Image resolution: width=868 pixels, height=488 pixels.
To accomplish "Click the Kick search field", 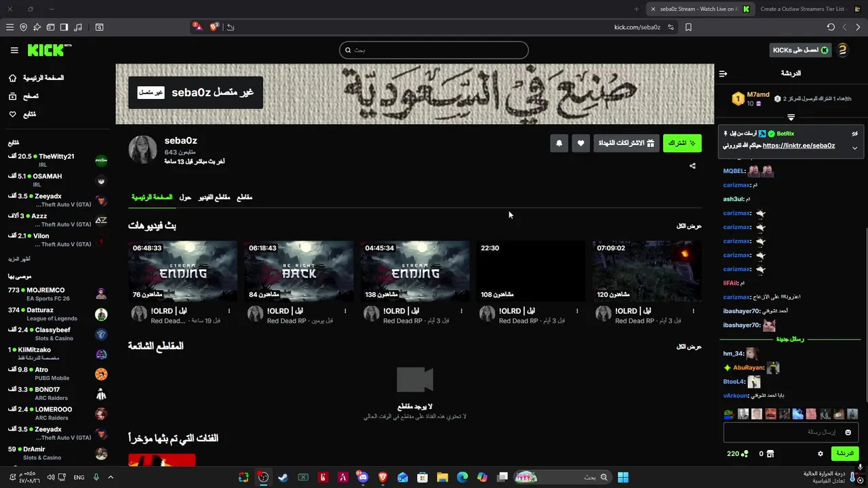I will pos(434,50).
